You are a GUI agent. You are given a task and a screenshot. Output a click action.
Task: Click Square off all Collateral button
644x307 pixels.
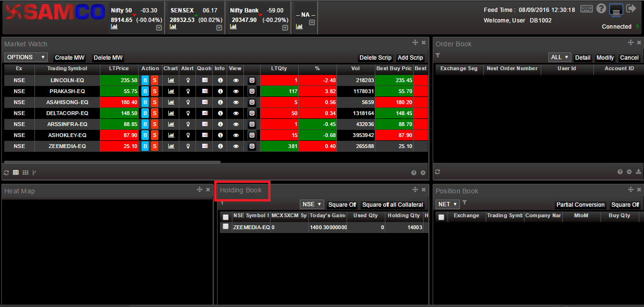(393, 205)
